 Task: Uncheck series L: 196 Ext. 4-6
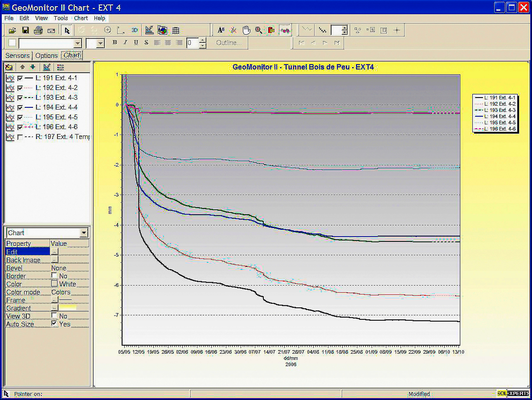(20, 127)
